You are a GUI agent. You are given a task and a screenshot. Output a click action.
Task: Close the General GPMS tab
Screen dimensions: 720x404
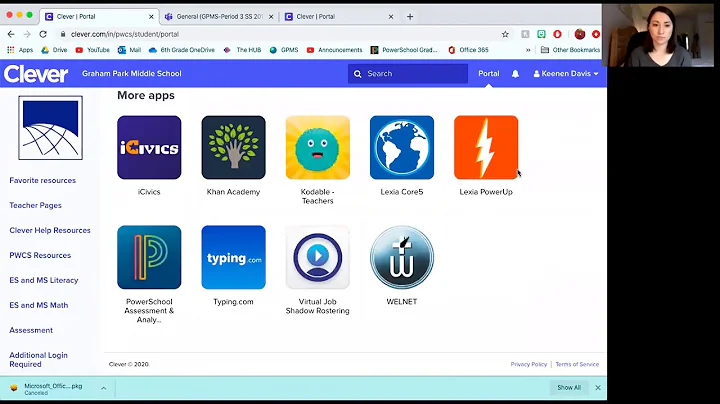point(271,17)
